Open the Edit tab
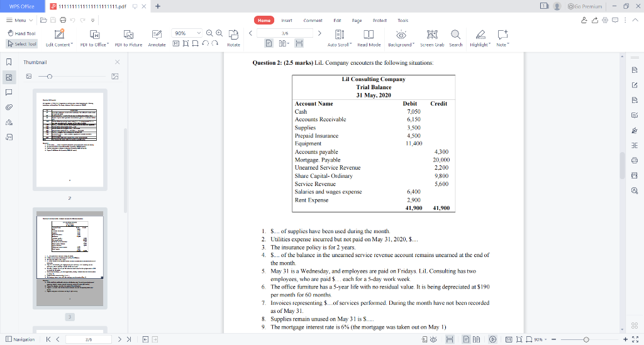Image resolution: width=644 pixels, height=345 pixels. click(x=337, y=20)
